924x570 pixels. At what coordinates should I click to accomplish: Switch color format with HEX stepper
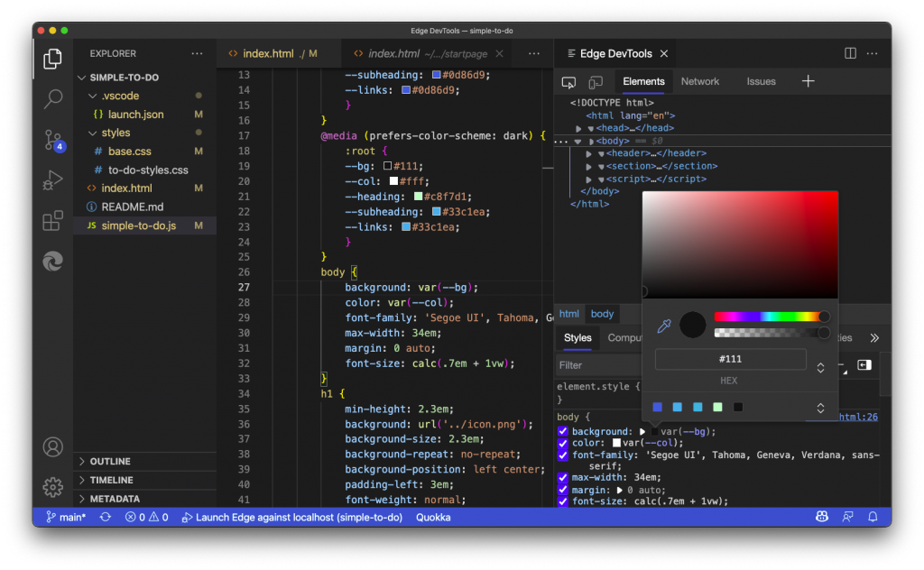point(820,368)
